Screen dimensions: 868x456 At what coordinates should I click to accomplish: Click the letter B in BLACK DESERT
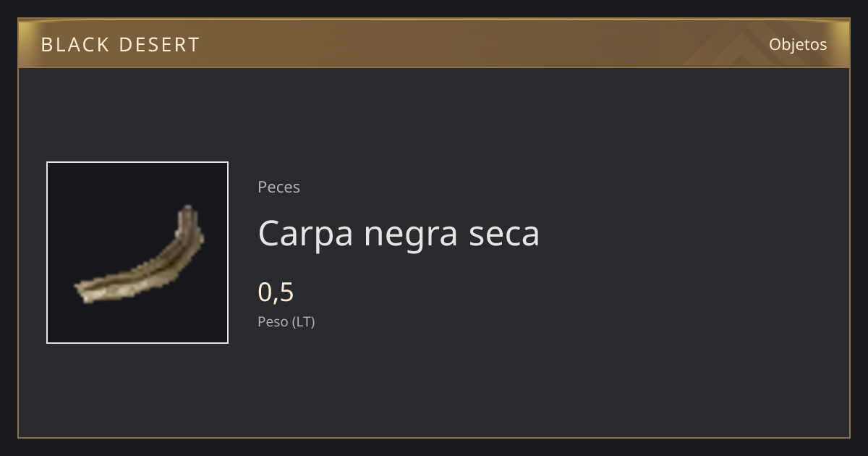(x=46, y=45)
